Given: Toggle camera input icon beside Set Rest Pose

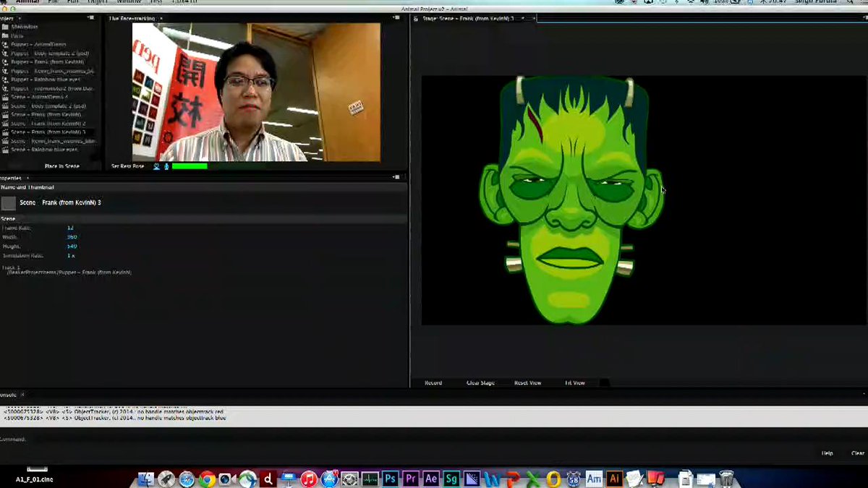Looking at the screenshot, I should pos(156,166).
